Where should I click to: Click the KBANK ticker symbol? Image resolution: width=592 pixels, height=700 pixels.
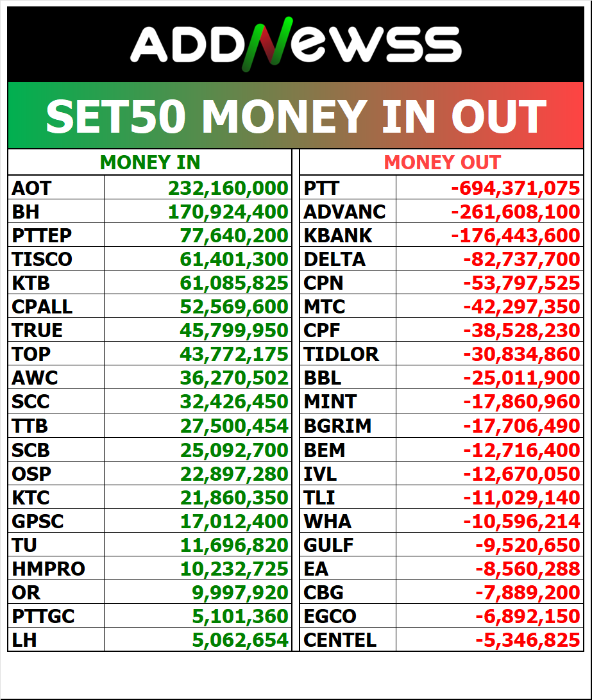coord(338,235)
